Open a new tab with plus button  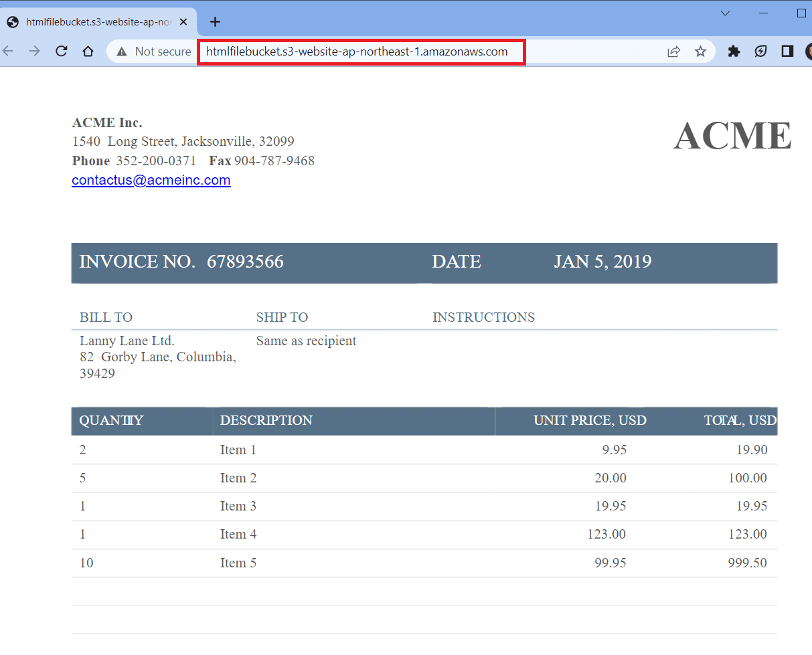215,22
